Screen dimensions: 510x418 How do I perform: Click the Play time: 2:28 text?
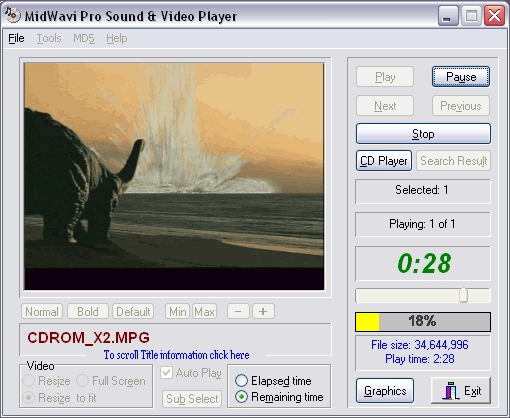click(x=420, y=359)
